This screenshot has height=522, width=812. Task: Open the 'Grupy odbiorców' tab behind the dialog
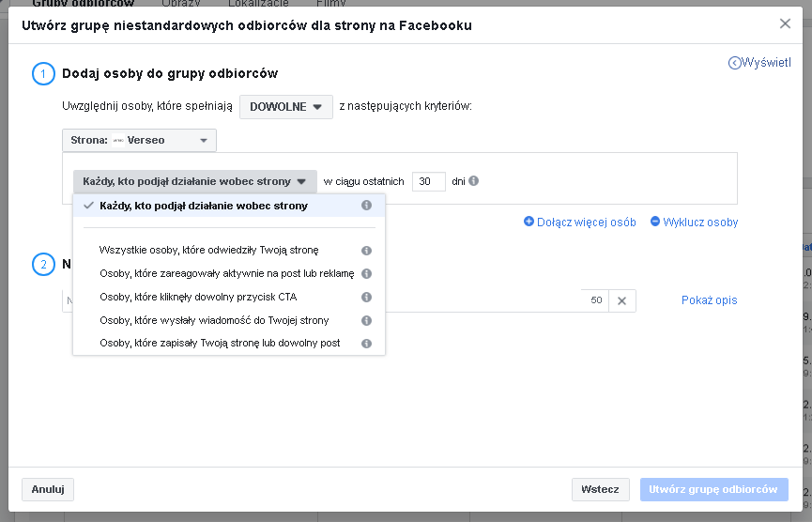pyautogui.click(x=83, y=3)
